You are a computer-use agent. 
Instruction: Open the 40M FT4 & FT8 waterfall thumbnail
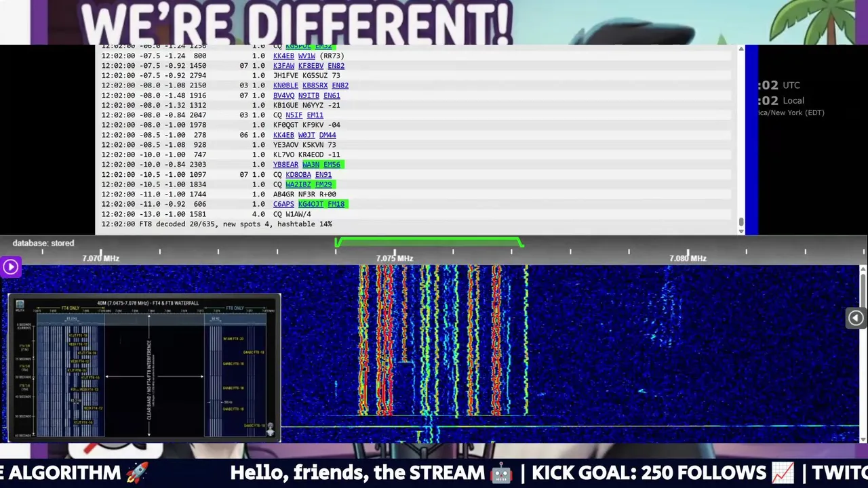[144, 368]
